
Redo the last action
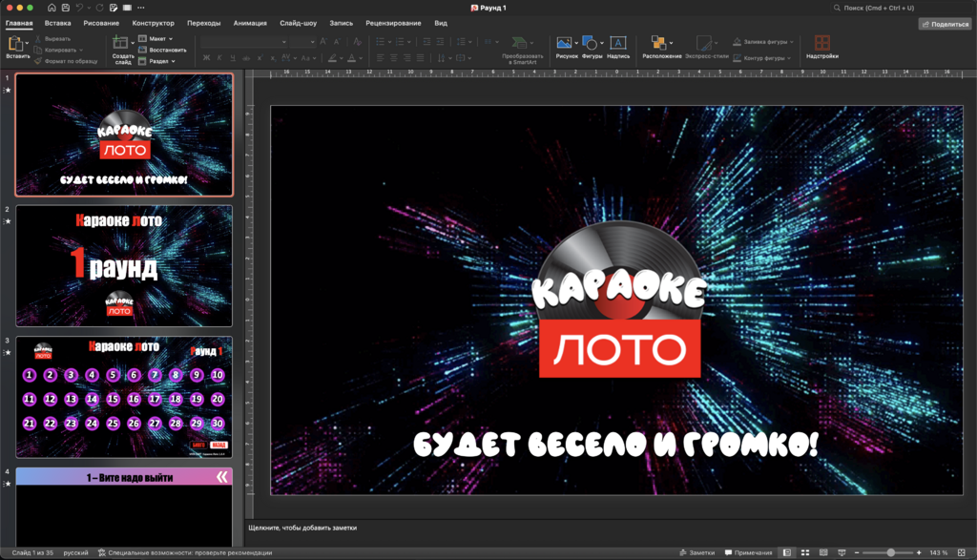pos(99,8)
